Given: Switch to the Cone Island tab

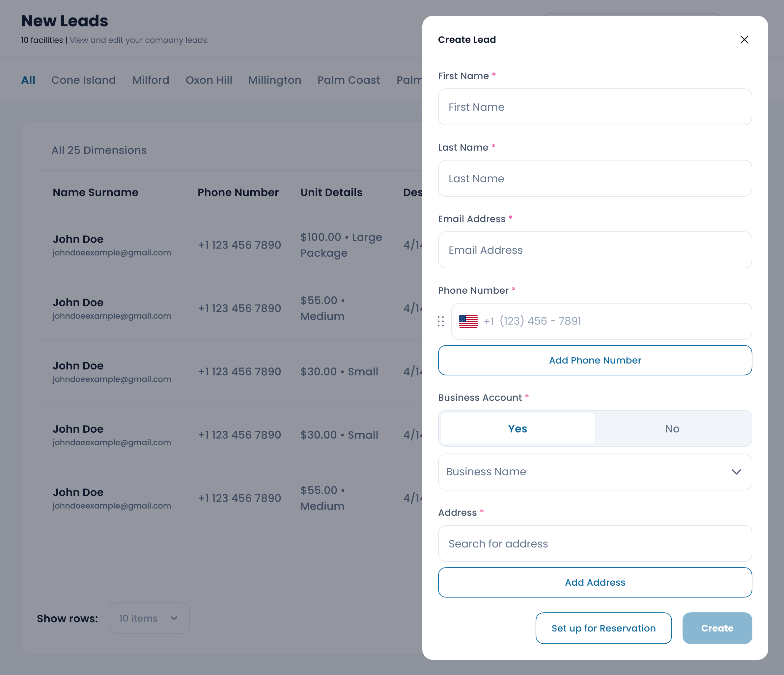Looking at the screenshot, I should coord(83,80).
